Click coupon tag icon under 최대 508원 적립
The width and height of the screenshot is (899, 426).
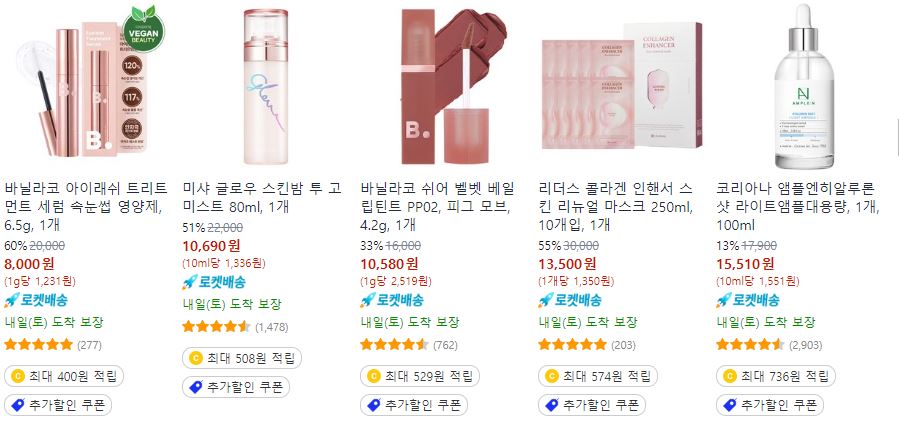(196, 388)
